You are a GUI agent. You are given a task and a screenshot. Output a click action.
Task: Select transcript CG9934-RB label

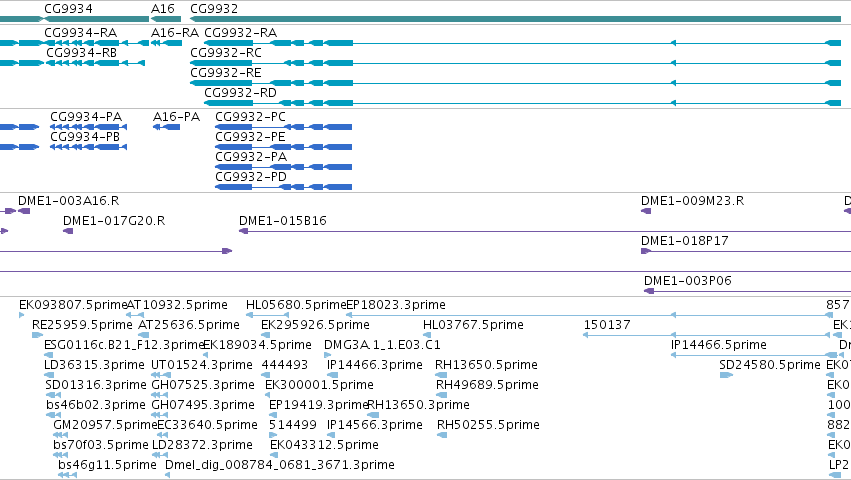pyautogui.click(x=81, y=53)
